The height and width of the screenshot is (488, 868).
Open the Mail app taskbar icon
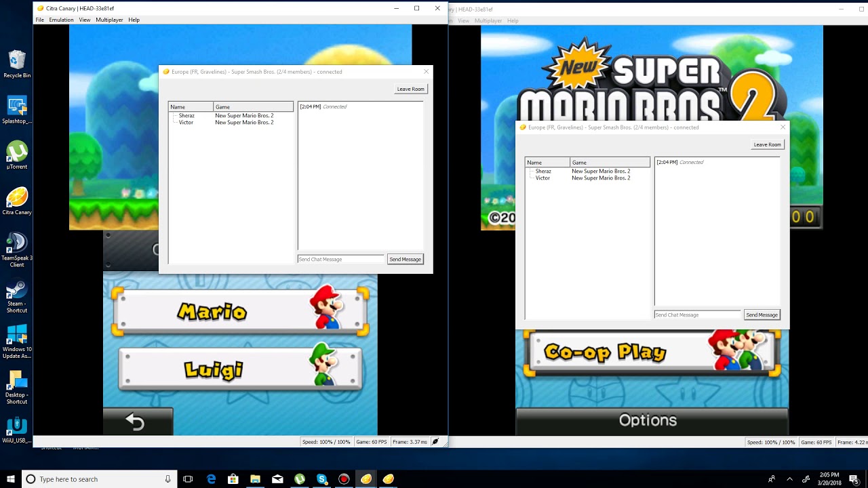277,479
